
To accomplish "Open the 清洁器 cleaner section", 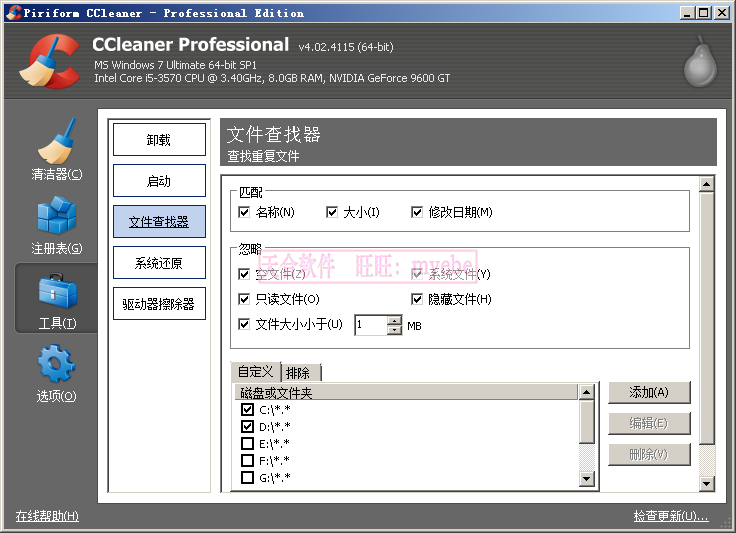I will click(56, 149).
